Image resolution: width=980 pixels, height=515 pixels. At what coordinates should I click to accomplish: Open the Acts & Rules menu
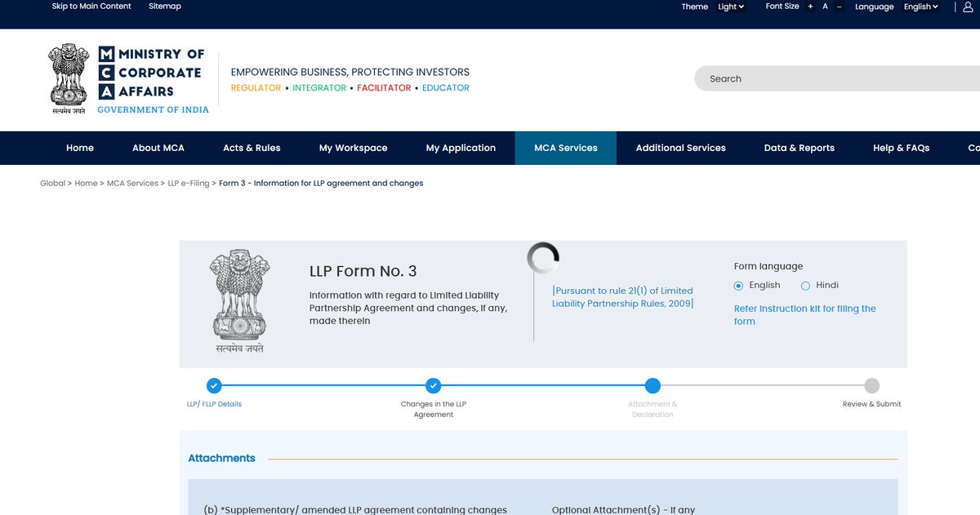(x=252, y=148)
